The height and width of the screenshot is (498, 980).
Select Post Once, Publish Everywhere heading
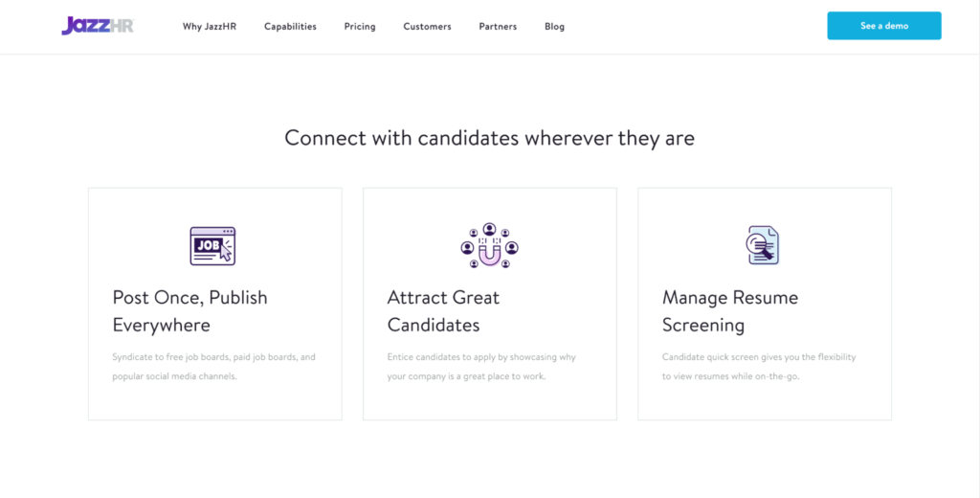click(190, 311)
